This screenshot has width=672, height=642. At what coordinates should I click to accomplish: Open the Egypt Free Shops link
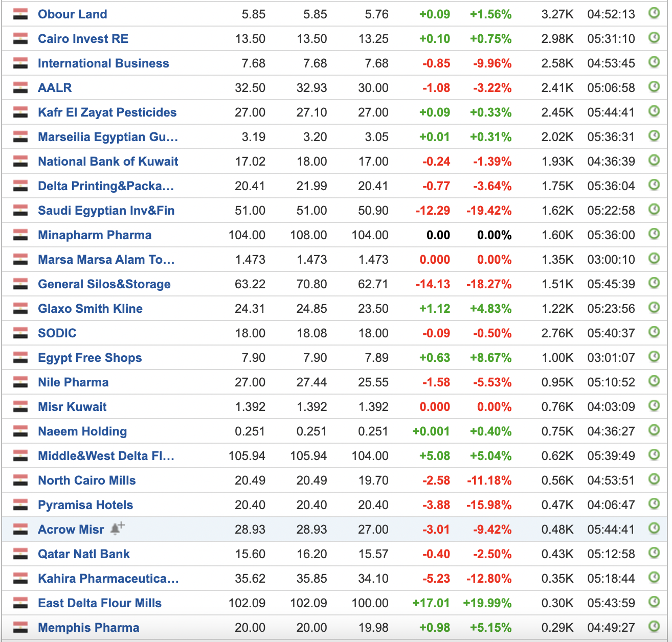tap(90, 358)
